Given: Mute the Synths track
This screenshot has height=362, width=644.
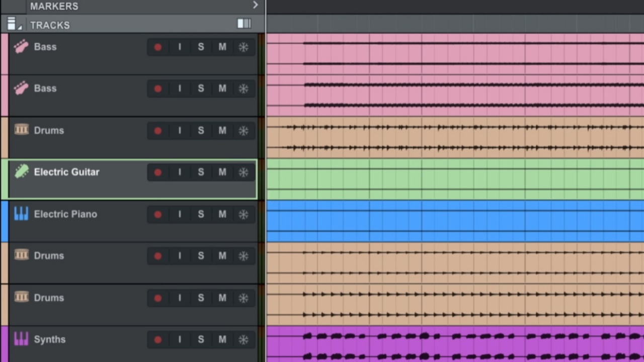Looking at the screenshot, I should click(222, 340).
